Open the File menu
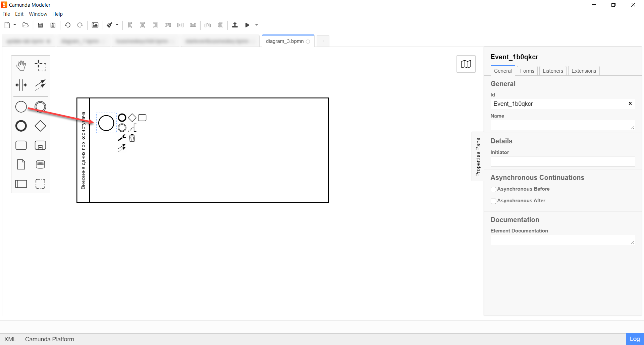Viewport: 644px width, 345px height. [6, 14]
